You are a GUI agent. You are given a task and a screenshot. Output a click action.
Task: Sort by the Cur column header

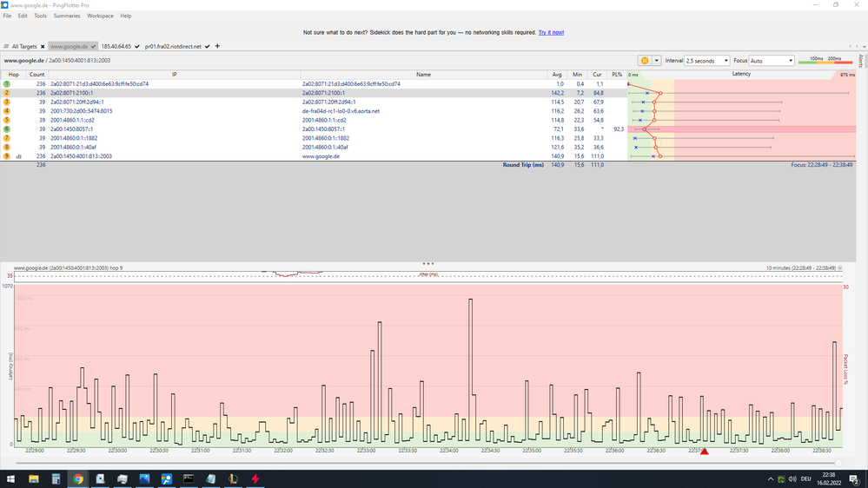point(597,75)
